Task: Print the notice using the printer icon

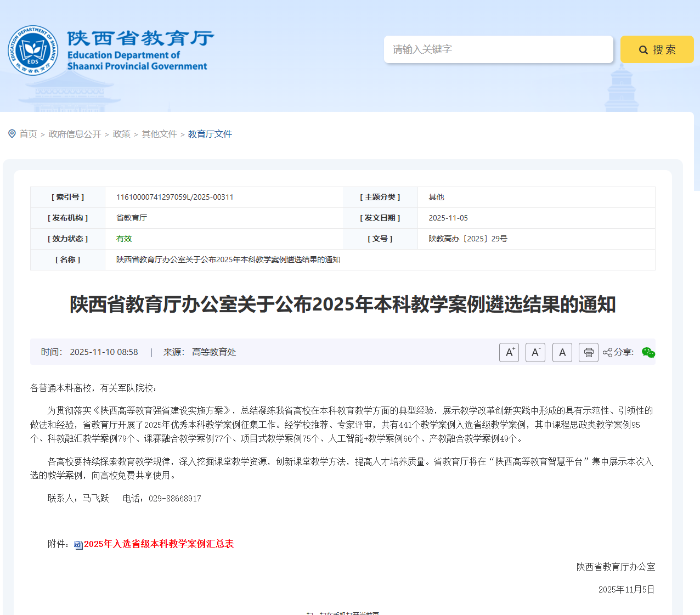Action: coord(589,352)
